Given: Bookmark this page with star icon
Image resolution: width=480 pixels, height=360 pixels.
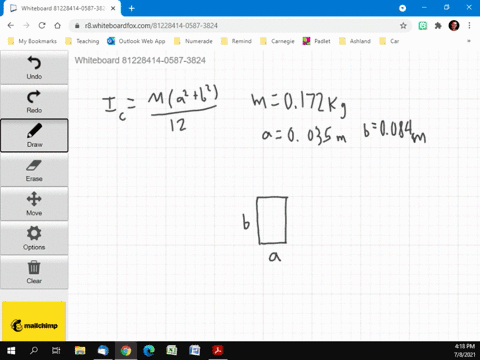Looking at the screenshot, I should [403, 26].
